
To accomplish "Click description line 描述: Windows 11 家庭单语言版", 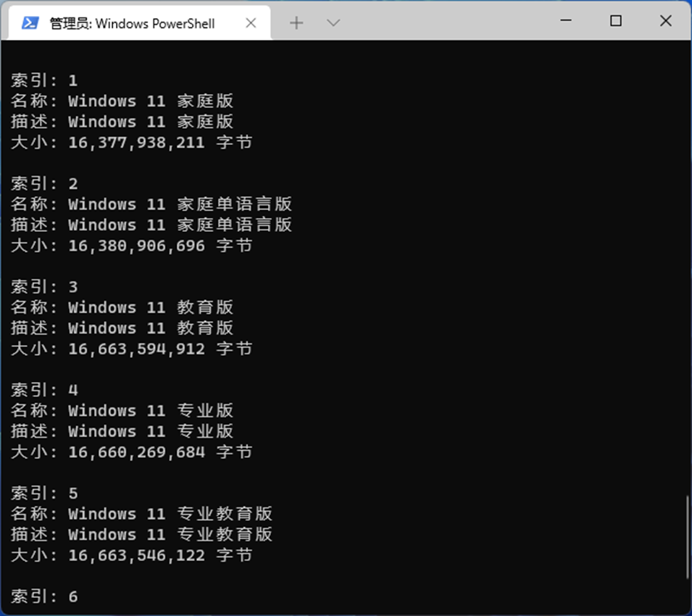I will (151, 225).
